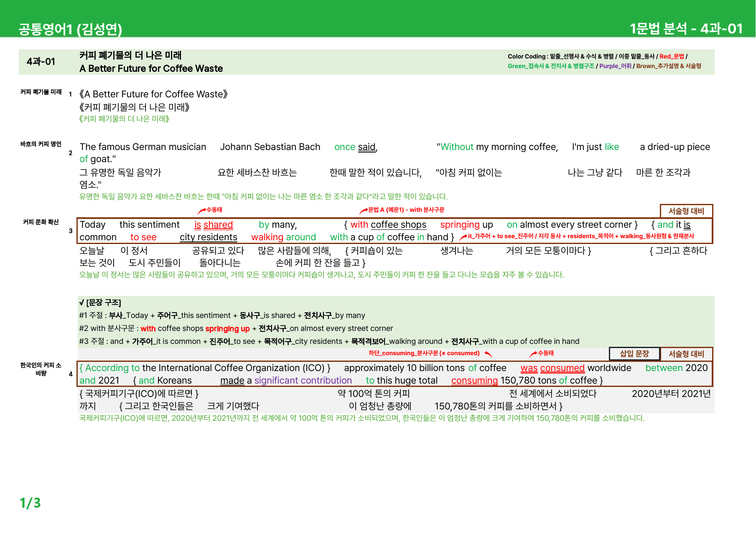Click the underlined 'city residents' text
This screenshot has height=534, width=756.
click(x=209, y=237)
